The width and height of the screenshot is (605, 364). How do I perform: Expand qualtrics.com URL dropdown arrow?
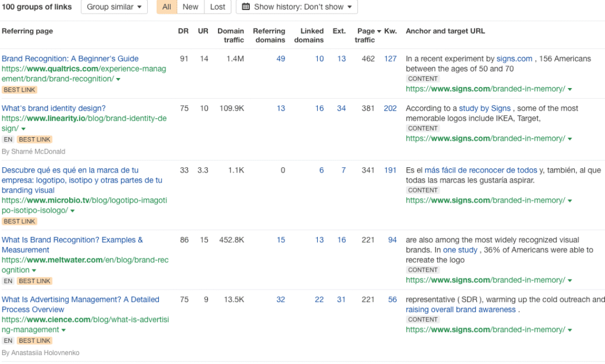pyautogui.click(x=118, y=79)
